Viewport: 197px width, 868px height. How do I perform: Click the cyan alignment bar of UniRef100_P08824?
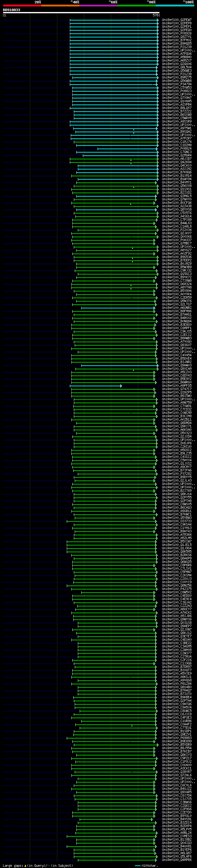pos(128,149)
